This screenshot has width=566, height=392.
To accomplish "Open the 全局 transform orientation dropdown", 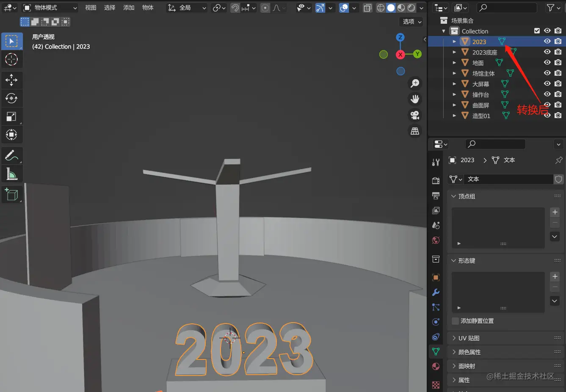I will click(x=187, y=8).
